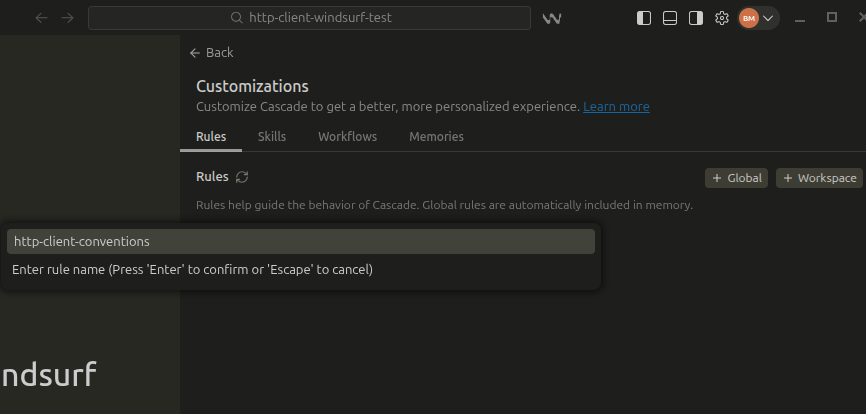
Task: Toggle the secondary side bar layout icon
Action: click(695, 18)
